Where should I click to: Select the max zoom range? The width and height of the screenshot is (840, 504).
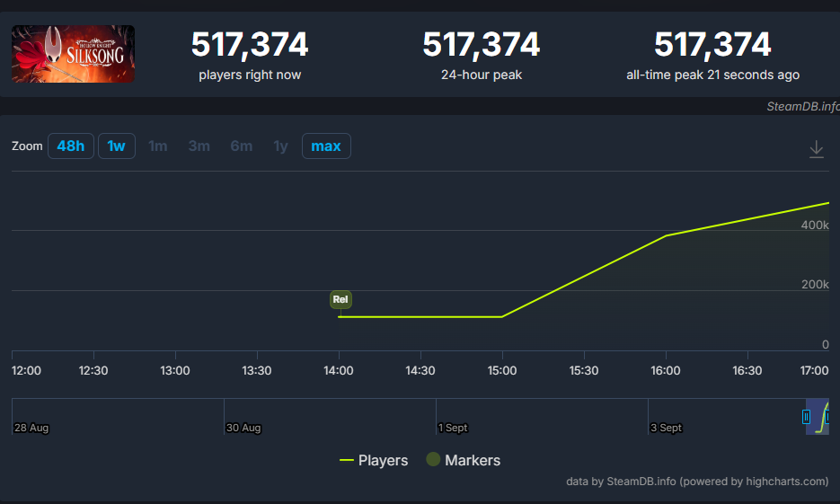pos(326,146)
